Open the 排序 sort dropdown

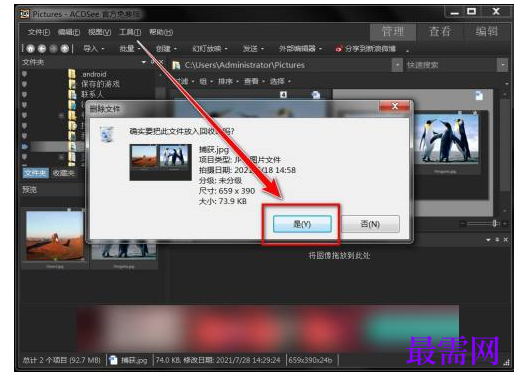point(228,81)
